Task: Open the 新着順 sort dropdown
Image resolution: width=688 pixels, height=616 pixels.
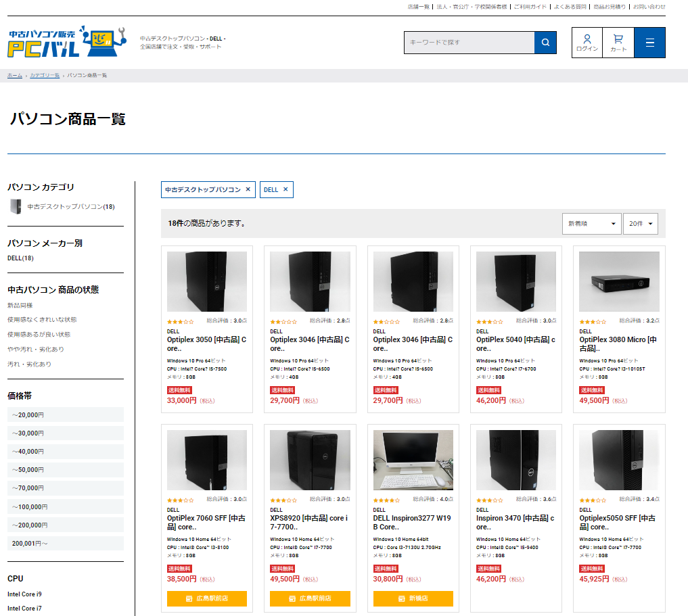Action: [x=591, y=224]
